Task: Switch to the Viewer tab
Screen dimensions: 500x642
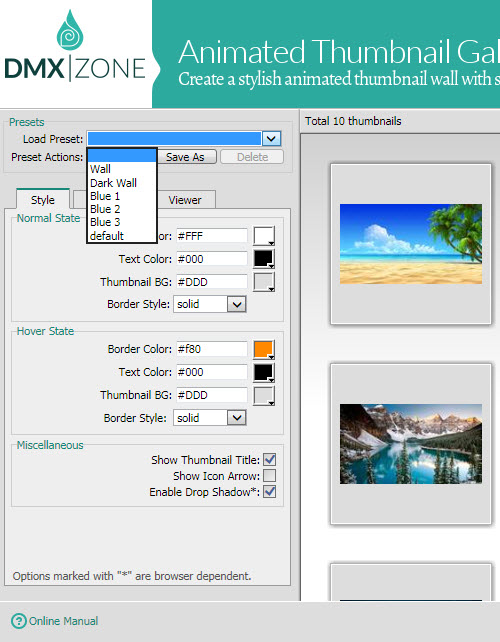Action: [x=185, y=200]
